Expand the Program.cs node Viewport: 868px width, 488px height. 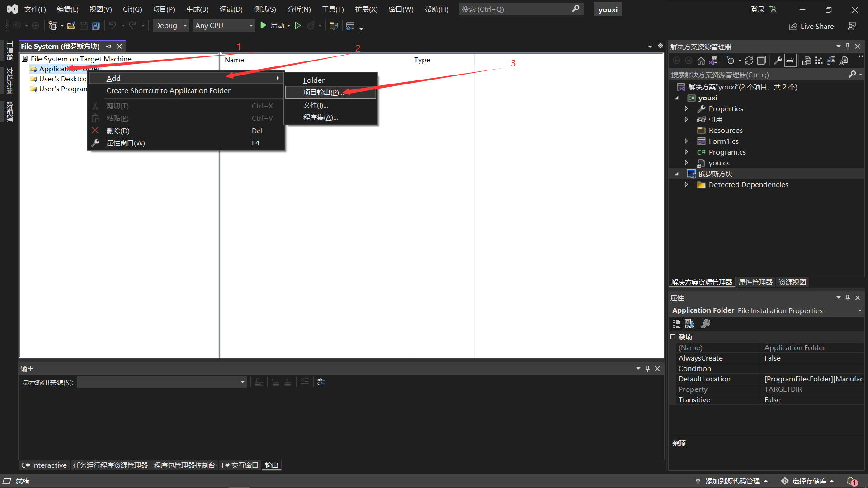coord(686,152)
